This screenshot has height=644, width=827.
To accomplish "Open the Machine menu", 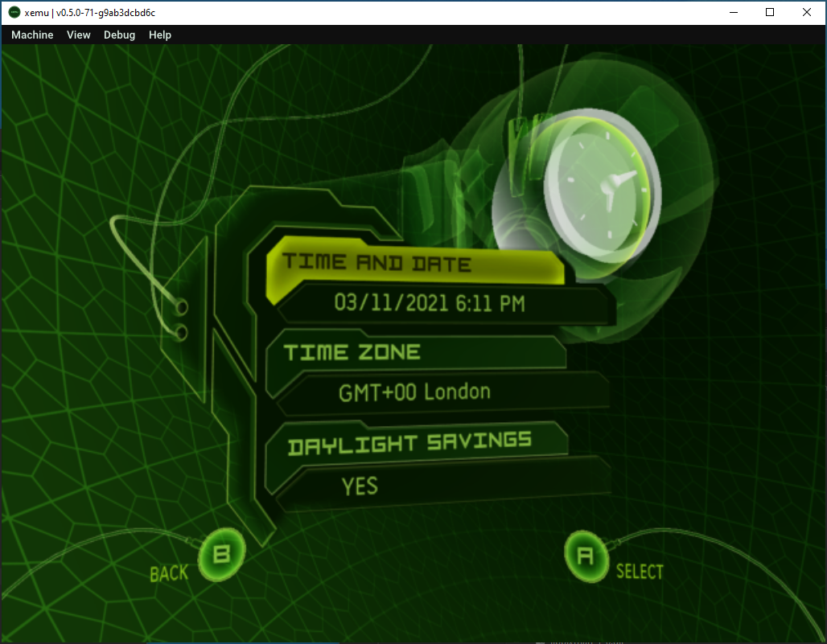I will pos(32,35).
